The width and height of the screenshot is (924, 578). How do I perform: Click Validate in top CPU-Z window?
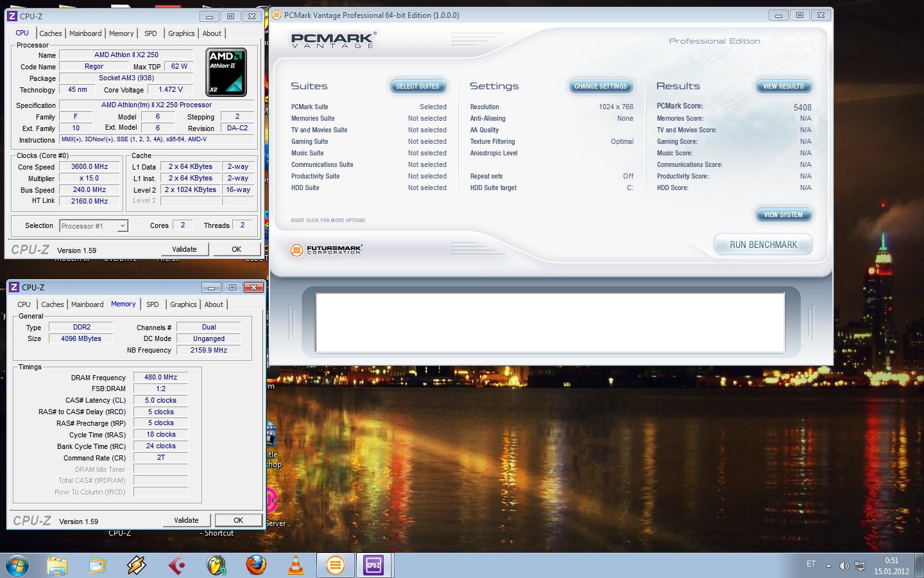[x=184, y=249]
